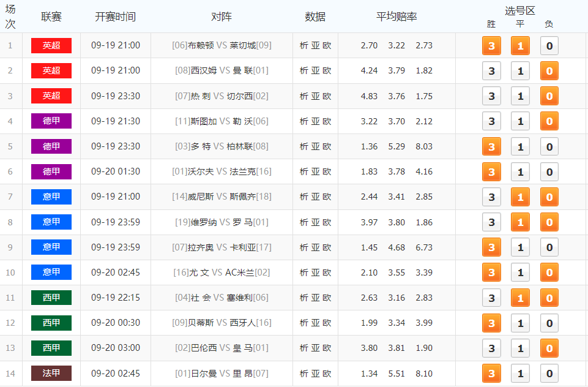
Task: Toggle the draw (1) pick in match 1
Action: point(520,46)
